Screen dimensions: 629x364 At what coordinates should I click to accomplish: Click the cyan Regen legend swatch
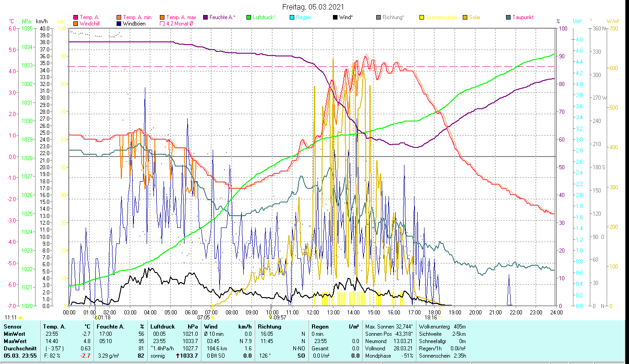(292, 17)
